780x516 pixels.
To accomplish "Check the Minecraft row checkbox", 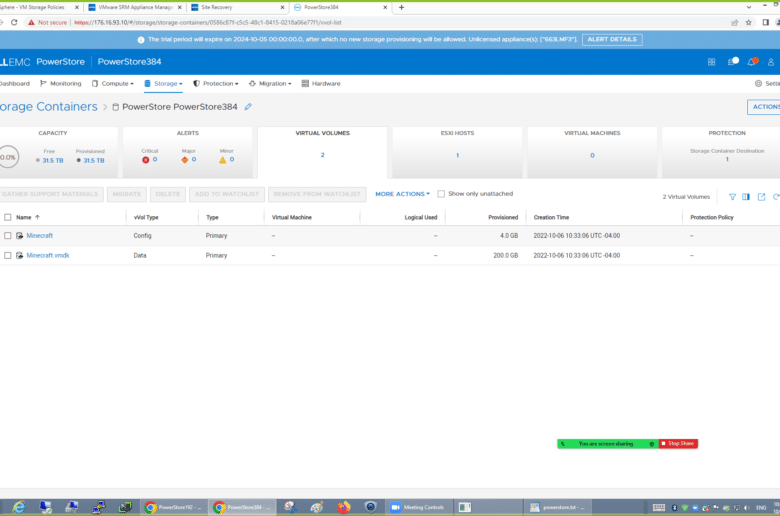I will coord(7,235).
